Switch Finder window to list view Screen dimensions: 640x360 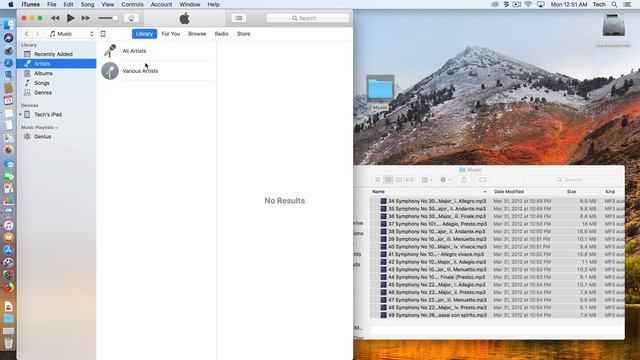click(x=388, y=180)
